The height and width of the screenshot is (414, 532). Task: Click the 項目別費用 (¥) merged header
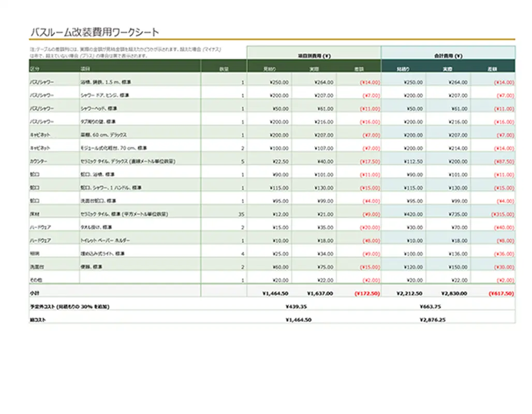315,54
